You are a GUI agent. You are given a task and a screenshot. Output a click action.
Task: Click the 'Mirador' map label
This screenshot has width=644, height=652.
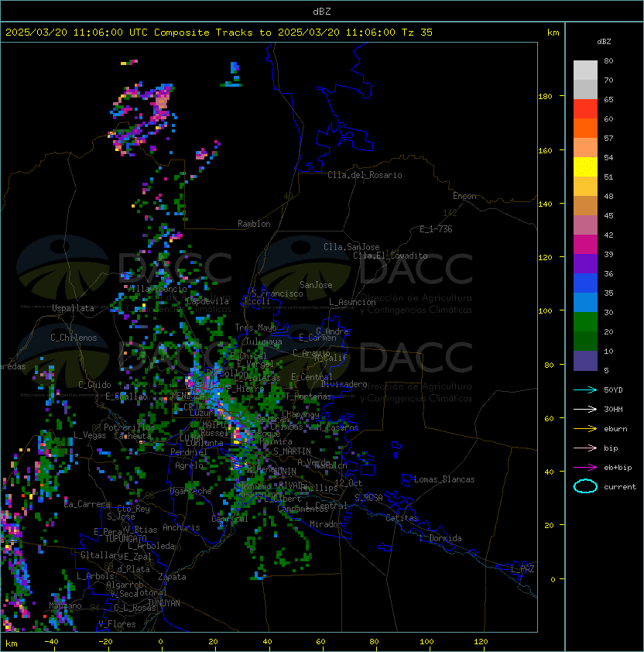coord(327,524)
